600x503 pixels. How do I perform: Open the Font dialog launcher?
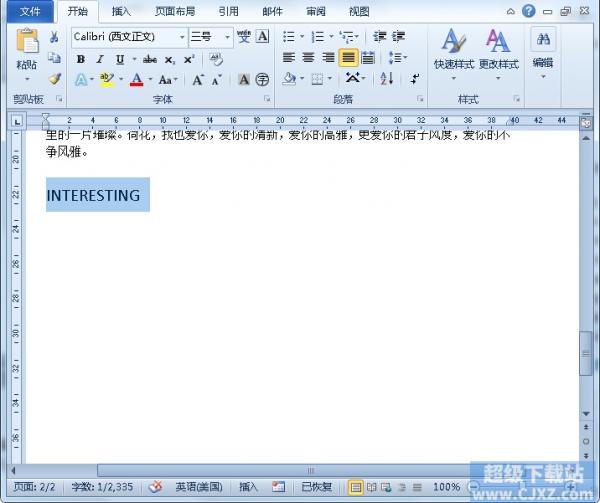[267, 99]
